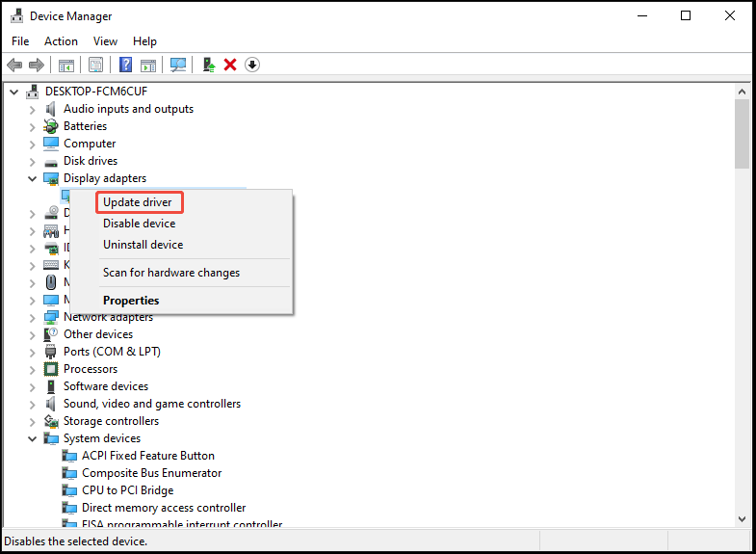Click the vertical scrollbar thumb
Viewport: 756px width, 554px height.
(x=742, y=134)
